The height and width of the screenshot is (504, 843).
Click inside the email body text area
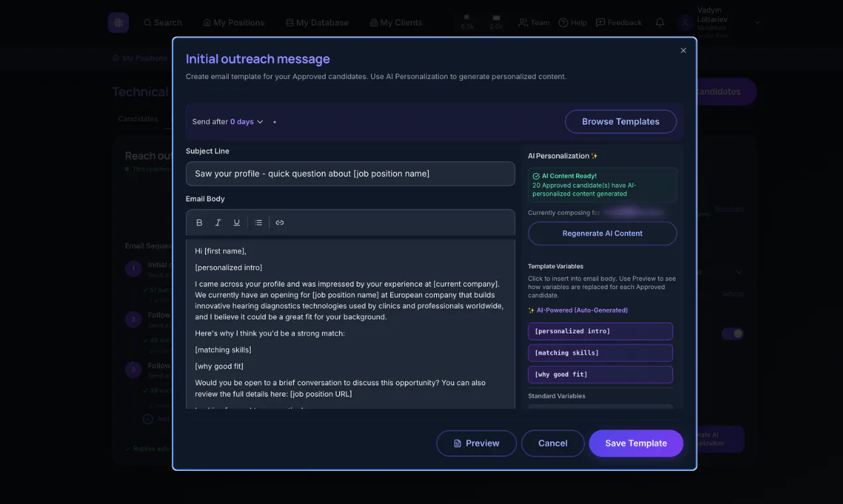pos(350,324)
